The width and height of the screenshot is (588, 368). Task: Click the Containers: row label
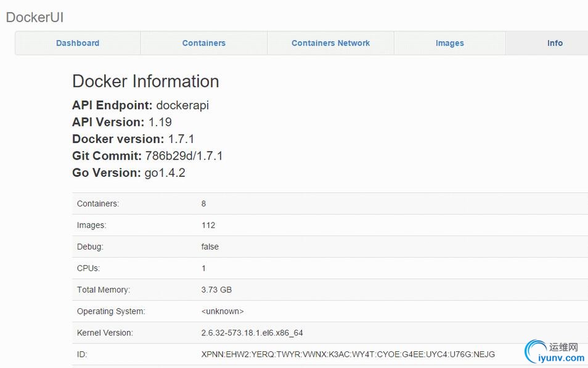pos(98,203)
